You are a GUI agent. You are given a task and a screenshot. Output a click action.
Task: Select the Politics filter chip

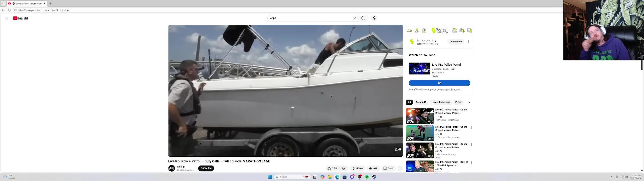coord(459,102)
